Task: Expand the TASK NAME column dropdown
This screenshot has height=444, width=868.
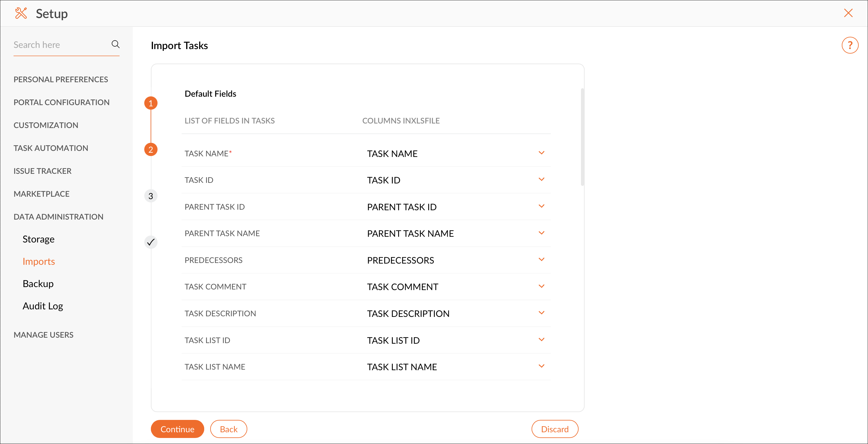Action: click(x=541, y=153)
